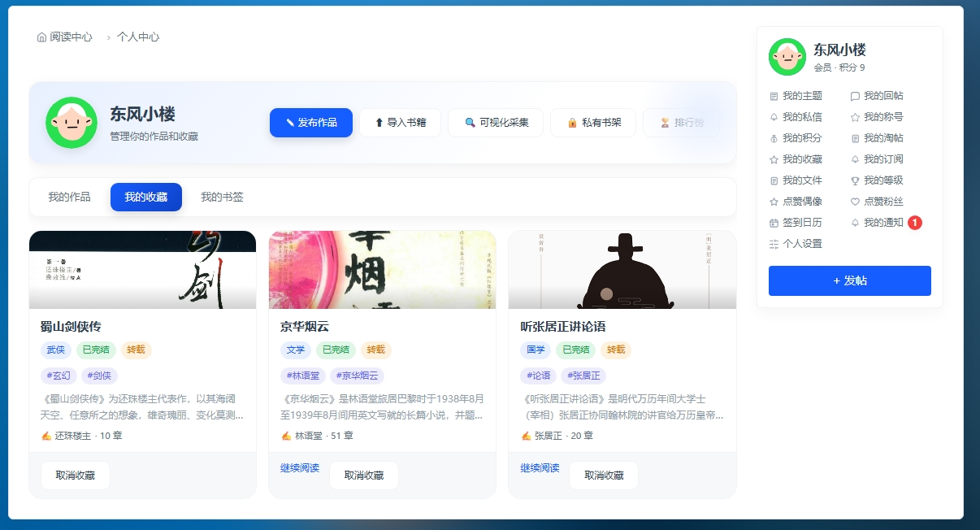Viewport: 980px width, 530px height.
Task: Click 继续阅读 under 听张居正讲论语
Action: (x=540, y=468)
